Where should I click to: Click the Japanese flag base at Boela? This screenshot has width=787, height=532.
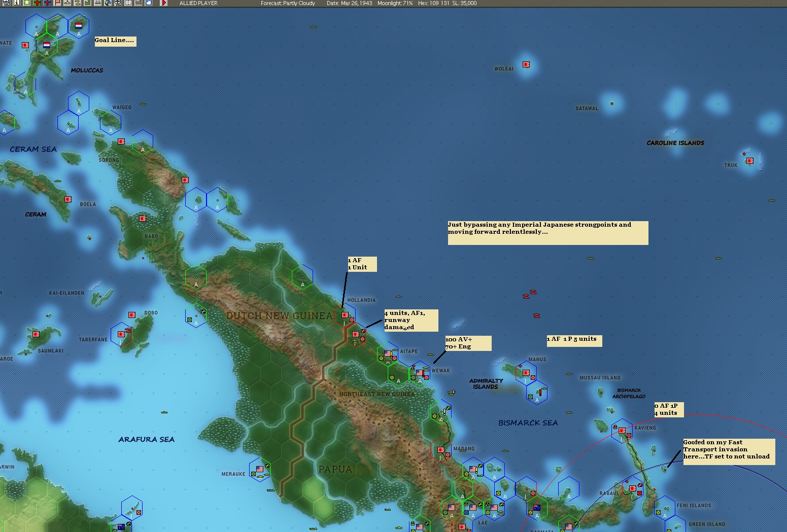(x=68, y=199)
